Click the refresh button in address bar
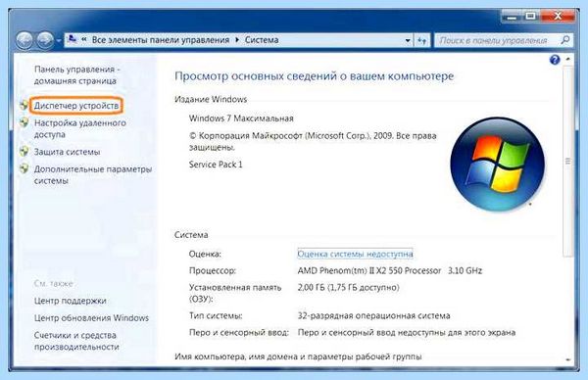588x380 pixels. [421, 40]
